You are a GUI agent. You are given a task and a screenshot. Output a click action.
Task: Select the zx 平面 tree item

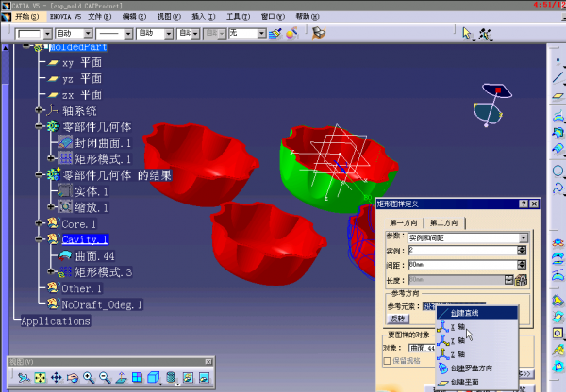pos(75,95)
